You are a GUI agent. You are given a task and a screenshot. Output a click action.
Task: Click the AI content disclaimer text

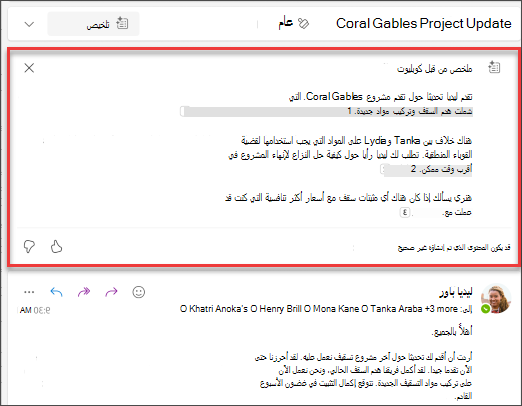454,248
